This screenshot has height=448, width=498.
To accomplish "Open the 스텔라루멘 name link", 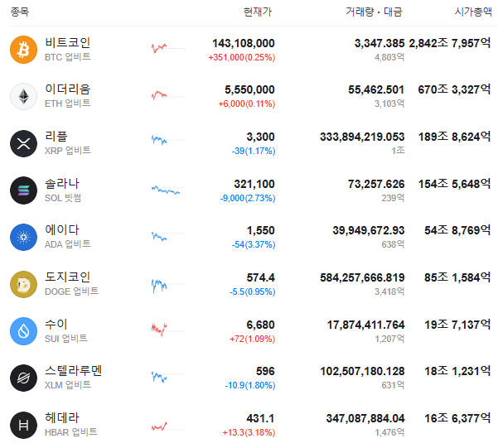I will [74, 370].
